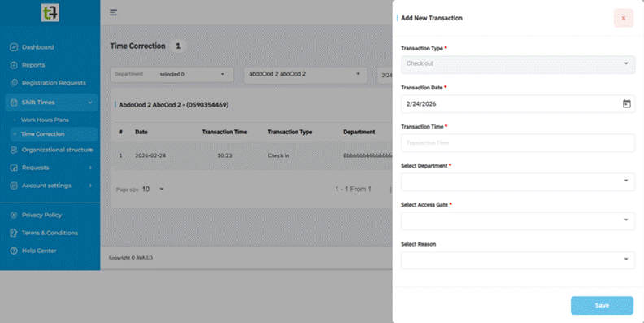This screenshot has height=323, width=644.
Task: Open the Select Access Gate dropdown
Action: tap(518, 220)
